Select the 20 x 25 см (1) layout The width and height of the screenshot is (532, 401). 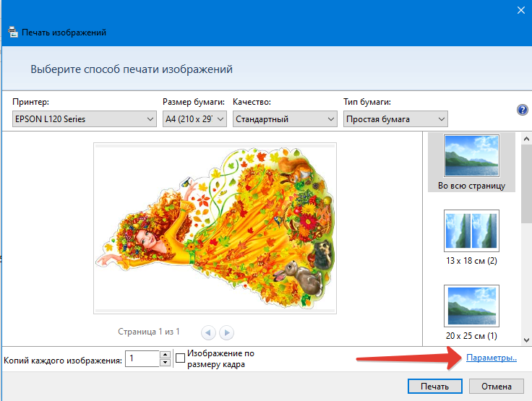(x=471, y=313)
